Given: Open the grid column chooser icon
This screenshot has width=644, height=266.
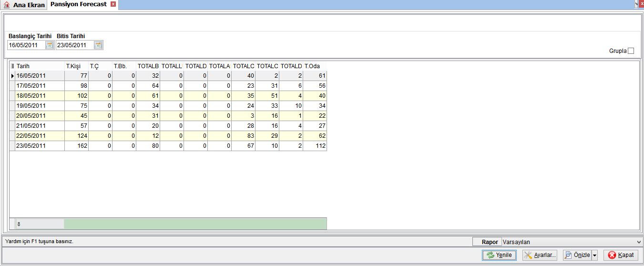Looking at the screenshot, I should (x=12, y=66).
